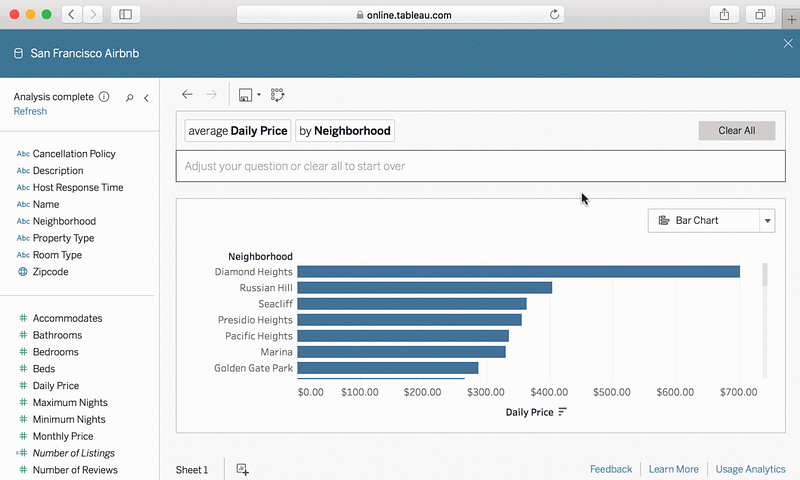
Task: Open the Usage Analytics link
Action: pos(751,469)
